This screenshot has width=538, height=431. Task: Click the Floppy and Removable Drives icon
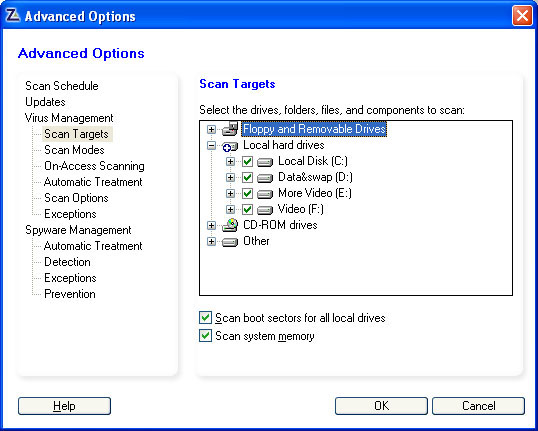pos(230,129)
